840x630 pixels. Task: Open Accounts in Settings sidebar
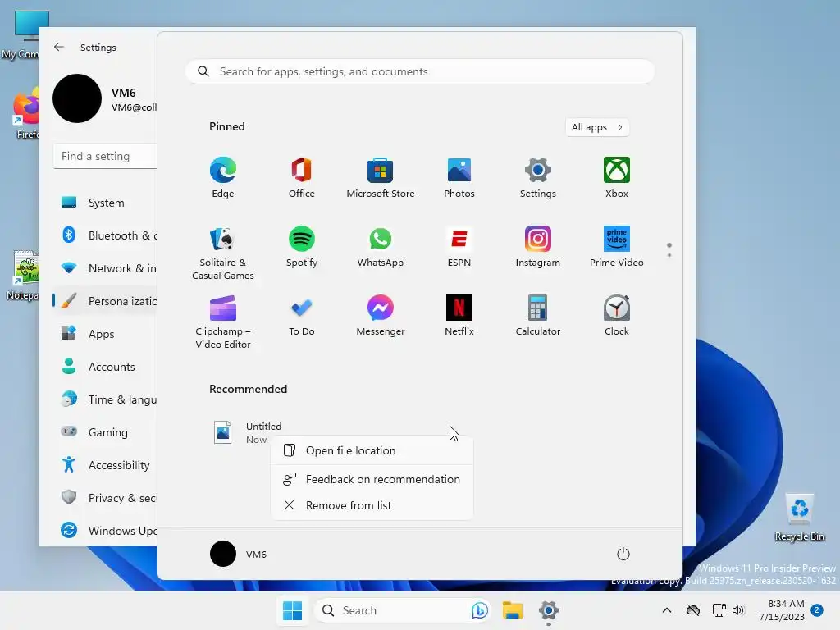[105, 367]
